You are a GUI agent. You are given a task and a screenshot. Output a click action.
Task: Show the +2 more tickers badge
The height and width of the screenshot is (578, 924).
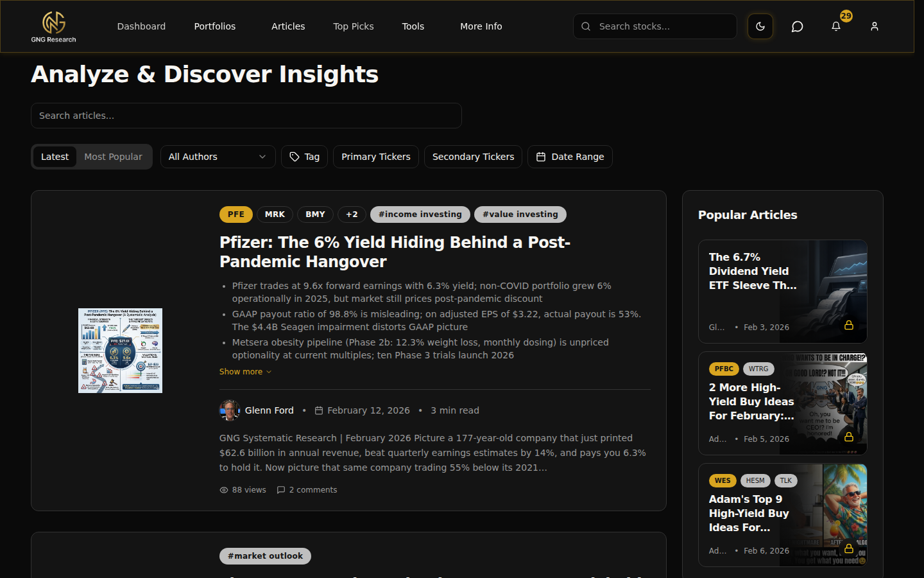pyautogui.click(x=352, y=215)
